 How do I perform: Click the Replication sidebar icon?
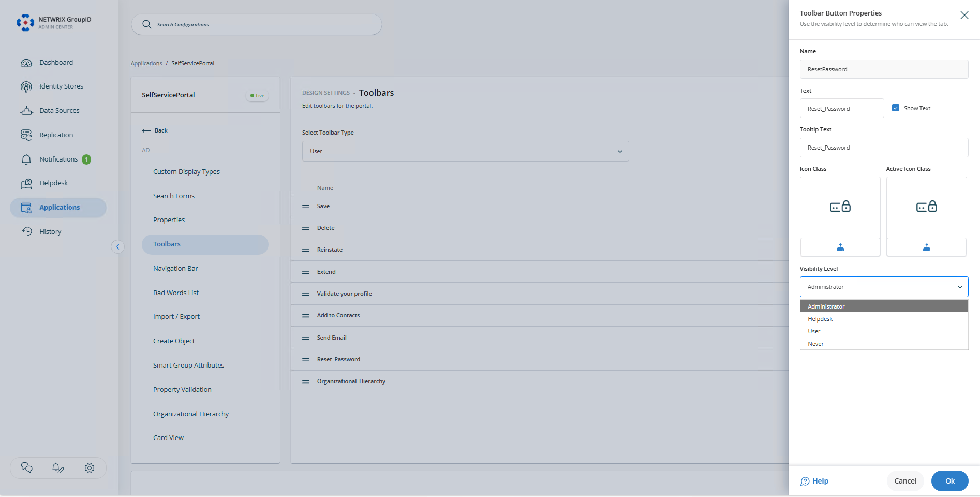[x=26, y=135]
